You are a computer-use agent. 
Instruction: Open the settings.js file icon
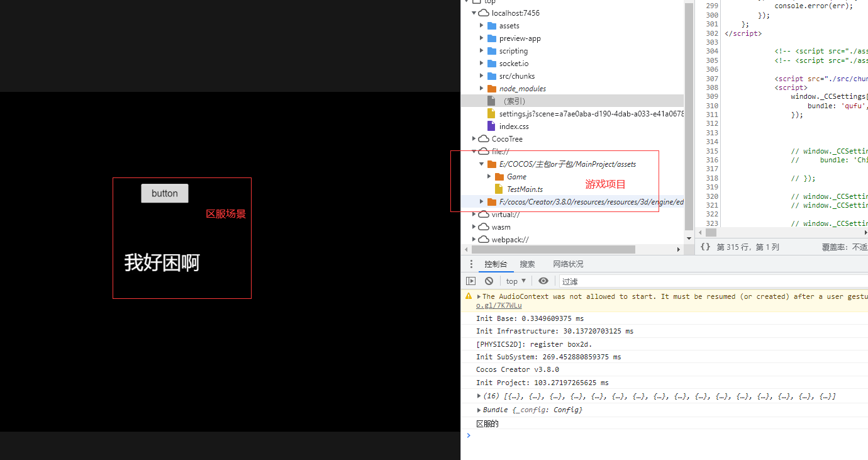click(x=491, y=113)
